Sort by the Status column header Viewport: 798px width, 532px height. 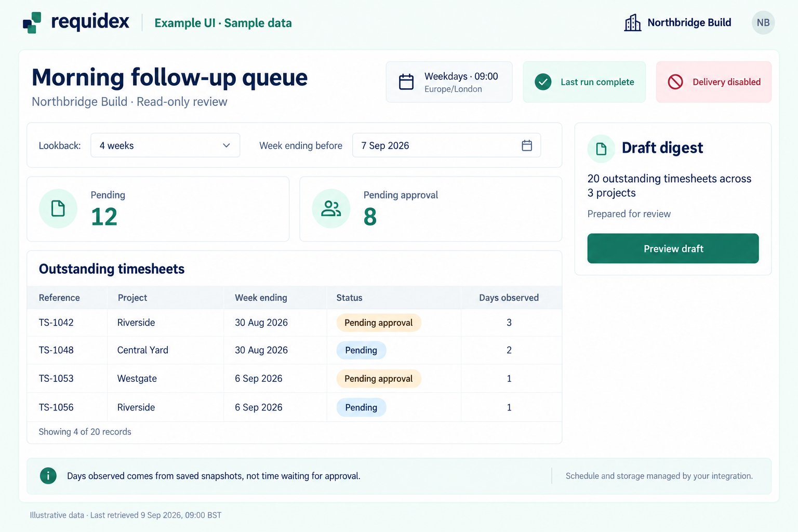[x=349, y=298]
